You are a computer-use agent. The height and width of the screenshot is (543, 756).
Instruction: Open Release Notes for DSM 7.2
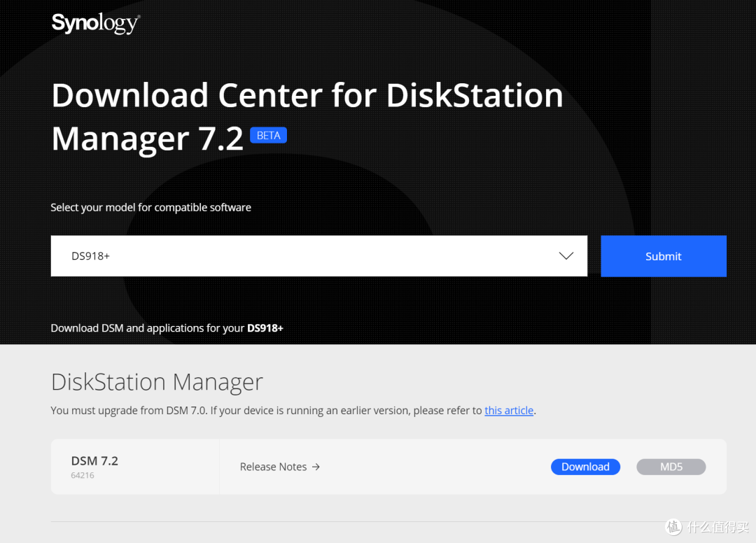coord(279,467)
